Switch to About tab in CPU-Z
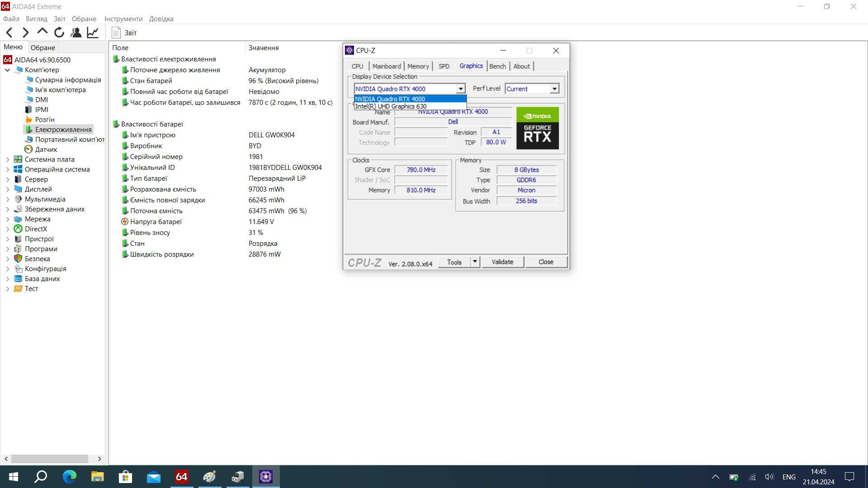868x488 pixels. [522, 66]
